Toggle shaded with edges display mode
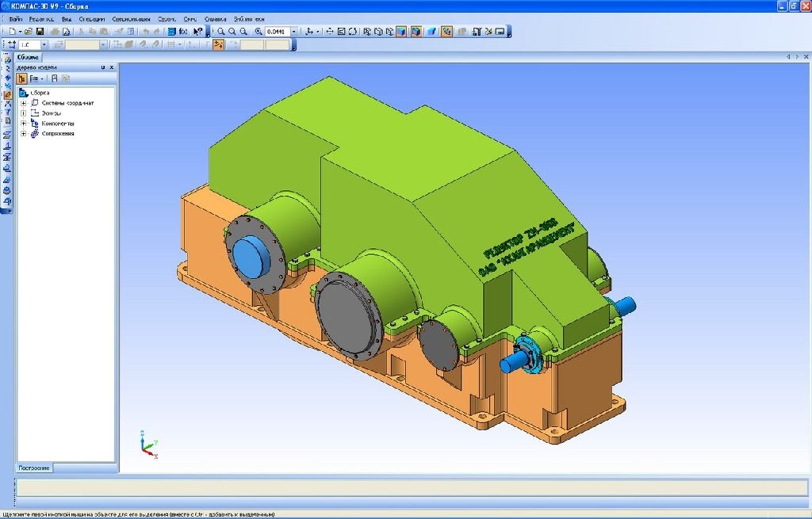The image size is (812, 519). pyautogui.click(x=415, y=32)
